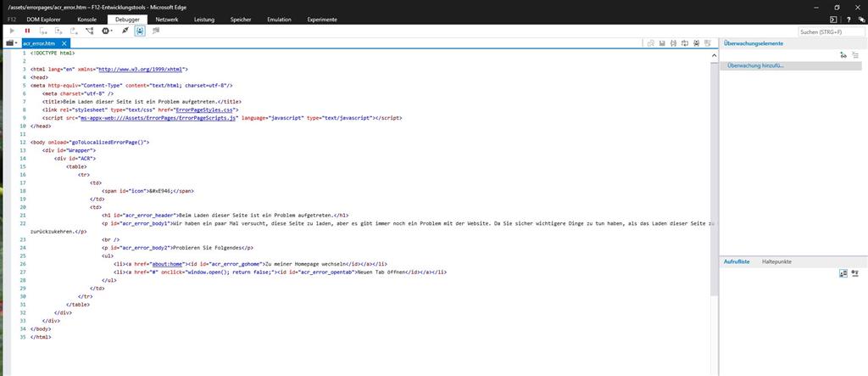The image size is (868, 376).
Task: Click the break on new worker icon
Action: 90,31
